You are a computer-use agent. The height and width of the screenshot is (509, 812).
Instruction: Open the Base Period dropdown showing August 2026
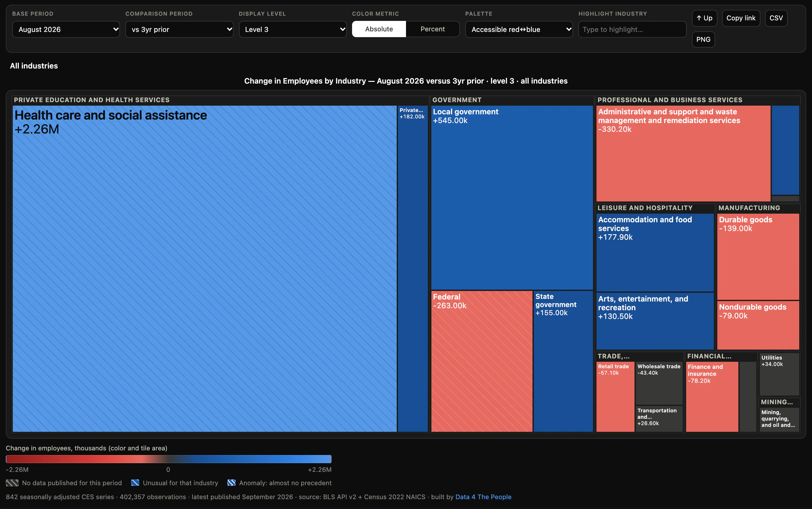point(66,29)
